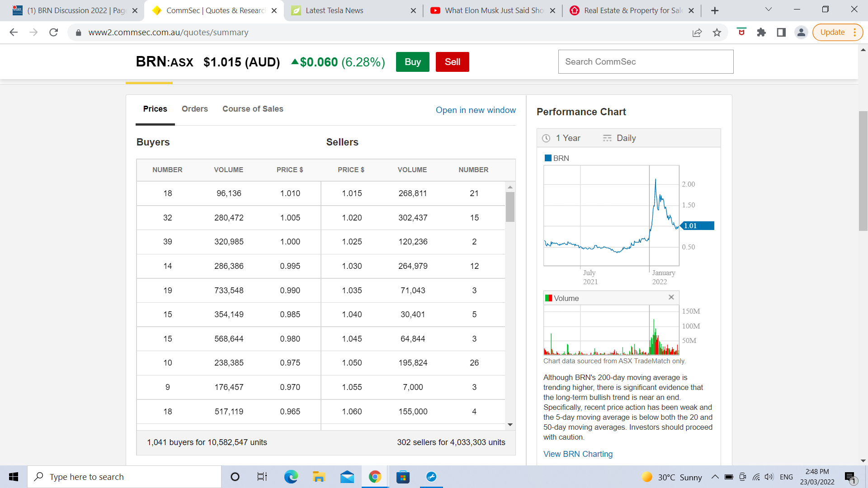This screenshot has height=488, width=868.
Task: Show hidden system tray icons
Action: (715, 477)
